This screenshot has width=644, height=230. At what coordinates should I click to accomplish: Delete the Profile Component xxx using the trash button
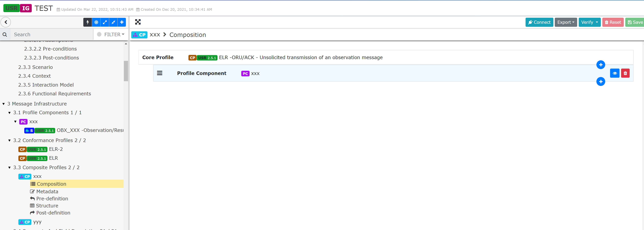coord(625,73)
